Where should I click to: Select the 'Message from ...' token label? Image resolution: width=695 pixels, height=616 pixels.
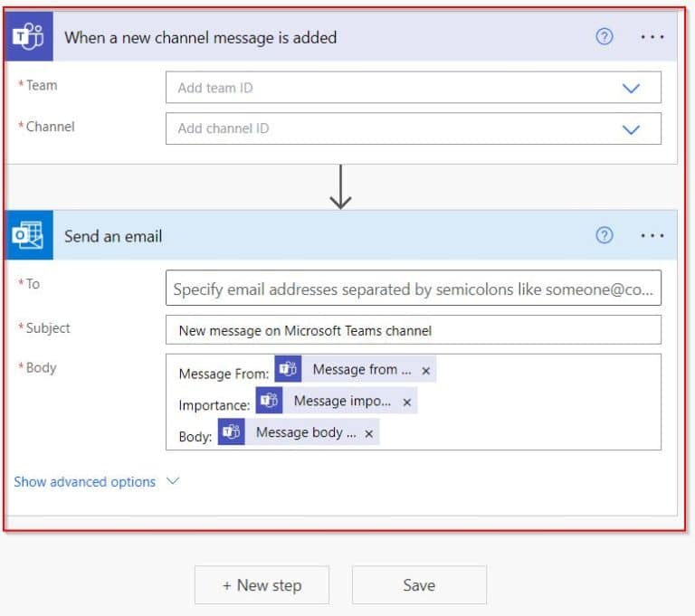coord(362,369)
